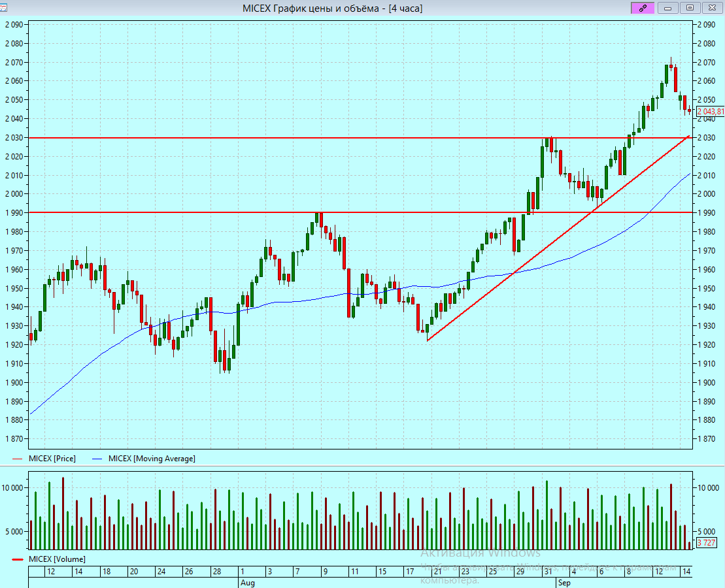Click date label 28 on the time axis
This screenshot has height=588, width=725.
(217, 572)
